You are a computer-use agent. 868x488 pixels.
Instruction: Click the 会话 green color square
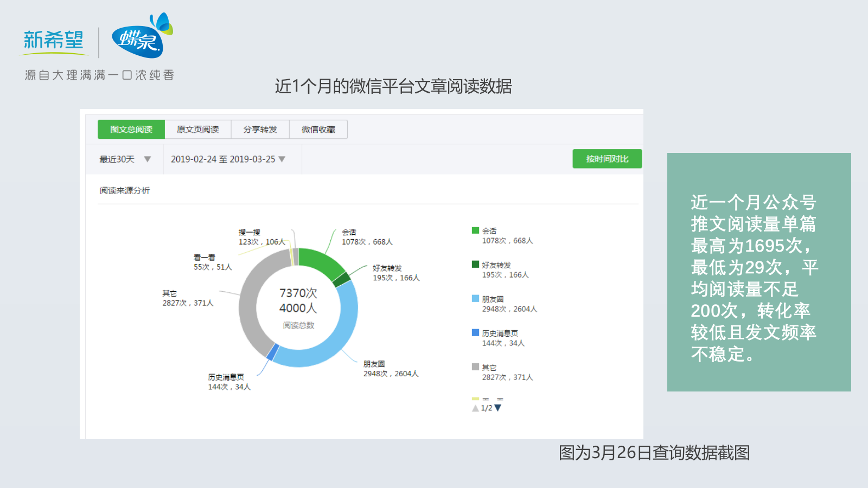pyautogui.click(x=475, y=230)
